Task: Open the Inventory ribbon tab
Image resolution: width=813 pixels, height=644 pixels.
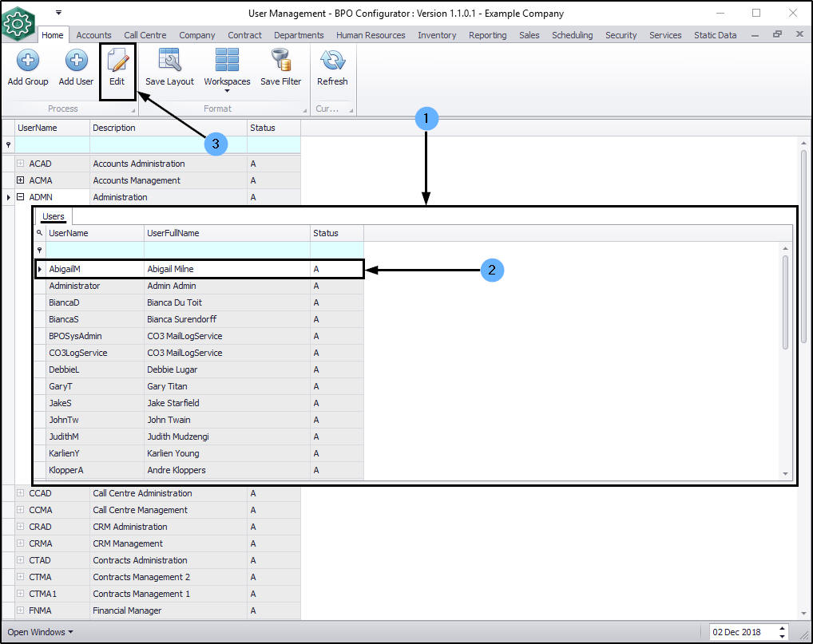Action: tap(437, 34)
